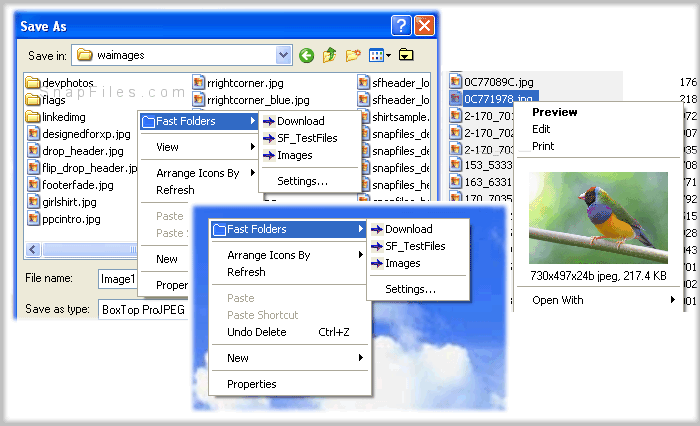Select file rrightcorner_blue.jpg
700x426 pixels.
click(x=251, y=100)
